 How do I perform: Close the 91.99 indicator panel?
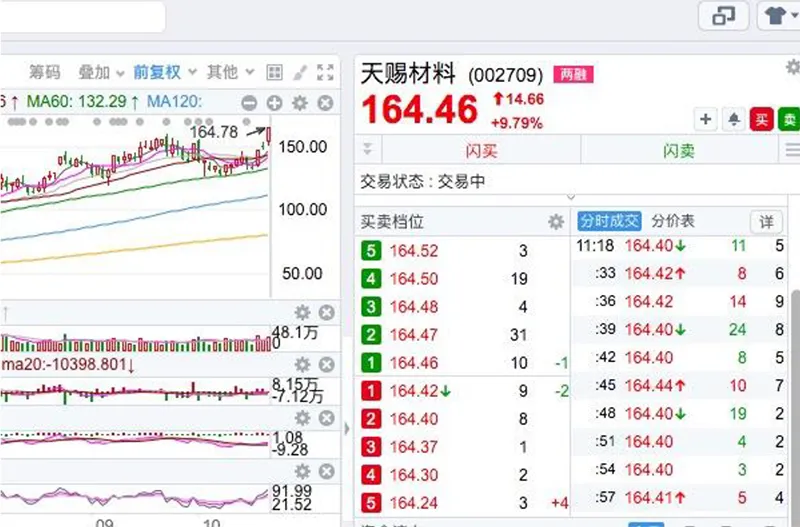click(327, 471)
